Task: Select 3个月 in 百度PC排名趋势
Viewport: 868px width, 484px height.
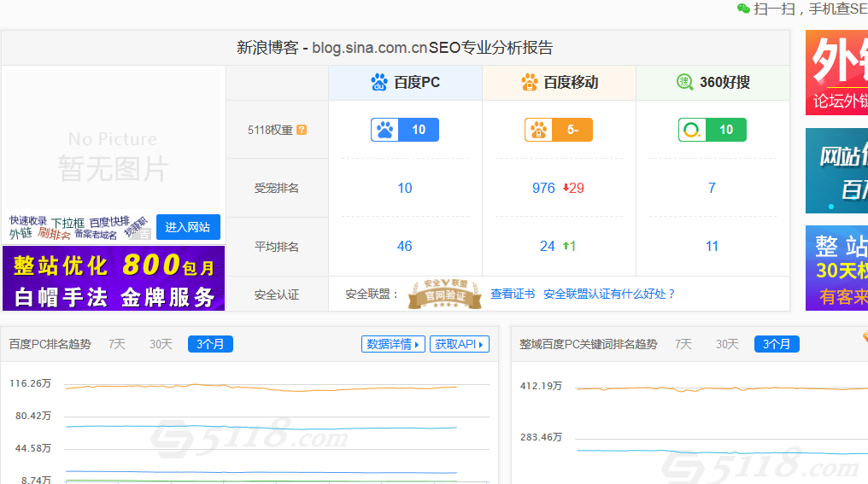Action: tap(210, 344)
